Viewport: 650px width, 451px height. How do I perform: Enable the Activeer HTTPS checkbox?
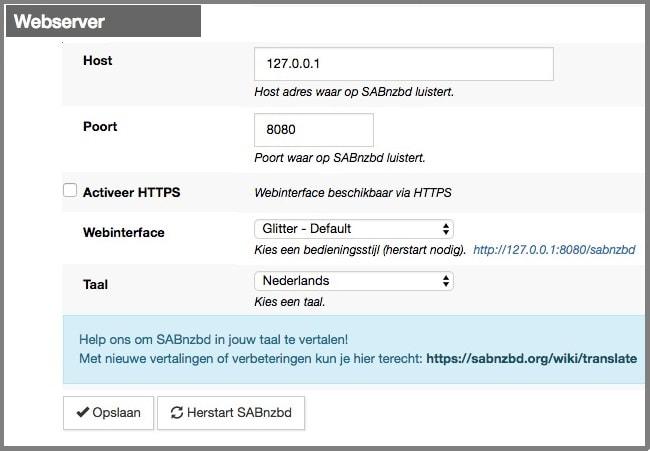[70, 190]
